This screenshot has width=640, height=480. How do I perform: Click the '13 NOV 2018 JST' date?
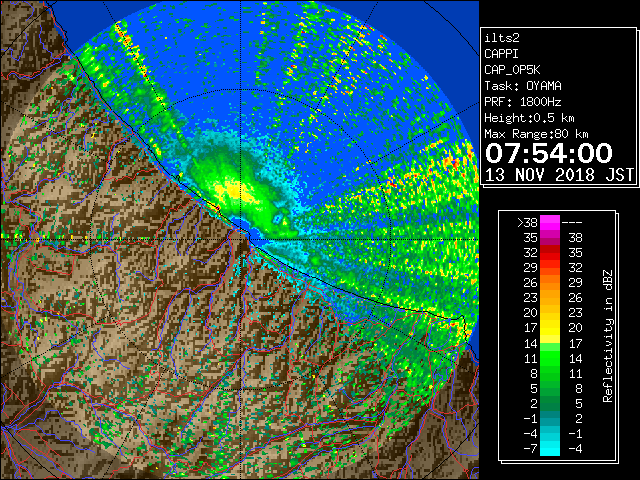559,175
